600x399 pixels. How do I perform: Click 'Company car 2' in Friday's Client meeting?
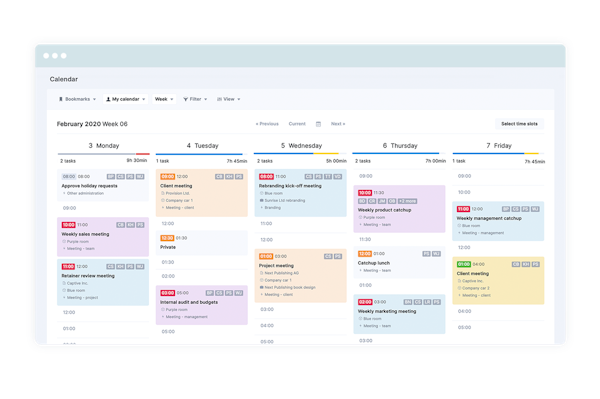coord(476,288)
